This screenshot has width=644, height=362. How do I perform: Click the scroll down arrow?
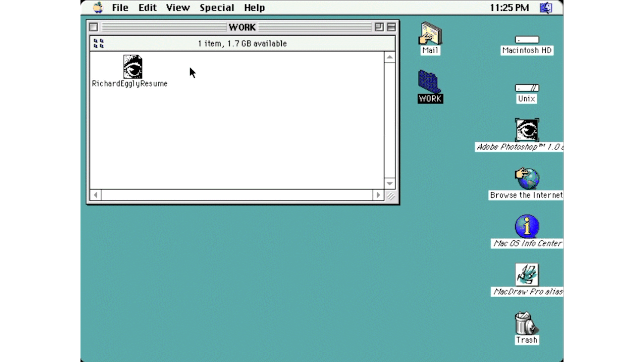pyautogui.click(x=389, y=183)
